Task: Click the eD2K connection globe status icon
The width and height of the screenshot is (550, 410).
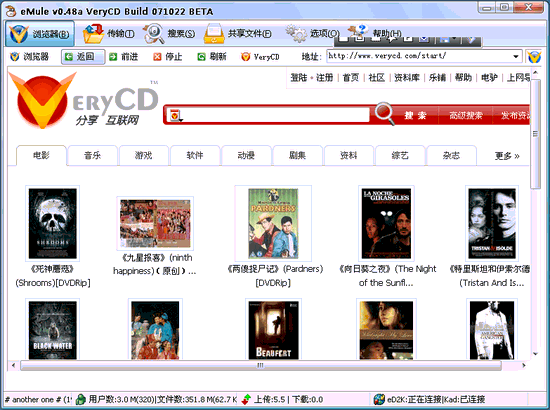Action: [x=379, y=399]
